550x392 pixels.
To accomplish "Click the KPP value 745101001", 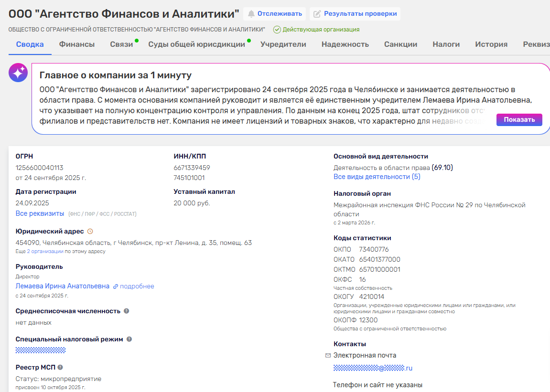I will pyautogui.click(x=189, y=178).
